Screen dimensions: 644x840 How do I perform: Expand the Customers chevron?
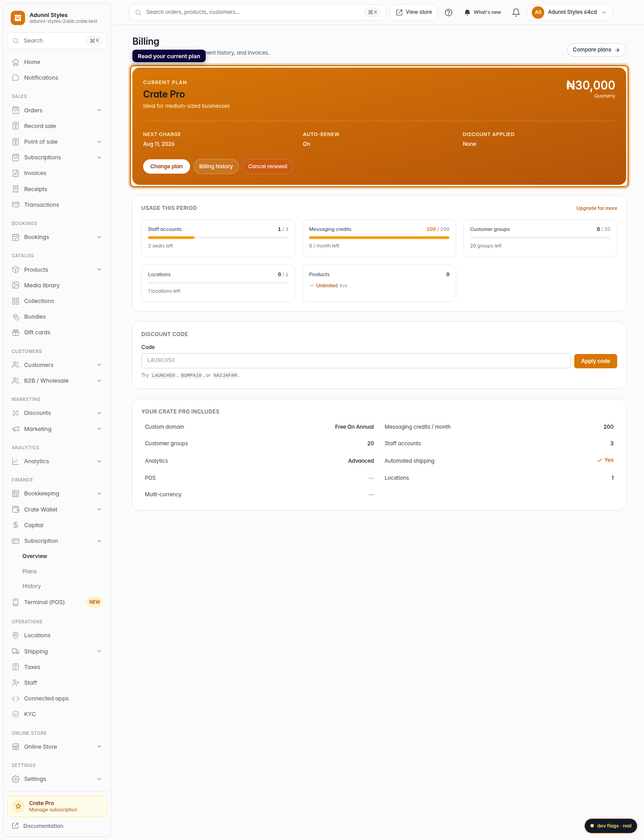pyautogui.click(x=99, y=365)
